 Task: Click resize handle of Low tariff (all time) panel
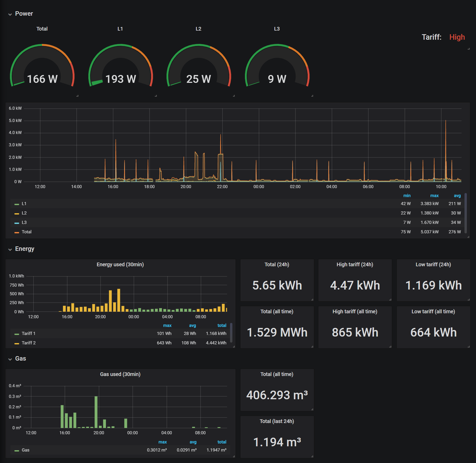(469, 347)
